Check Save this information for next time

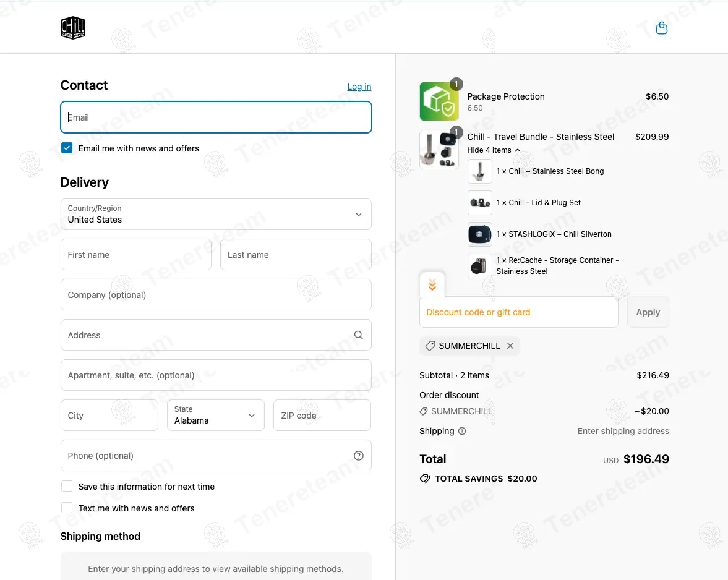[x=67, y=486]
